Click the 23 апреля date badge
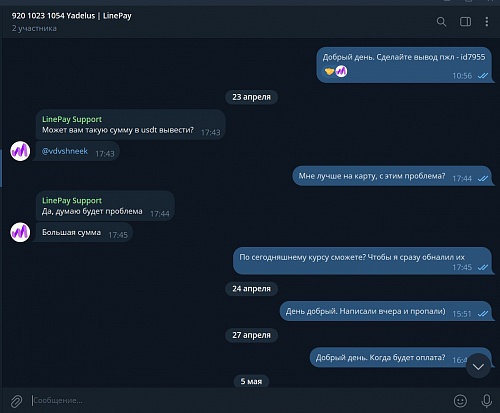500x413 pixels. (x=251, y=97)
